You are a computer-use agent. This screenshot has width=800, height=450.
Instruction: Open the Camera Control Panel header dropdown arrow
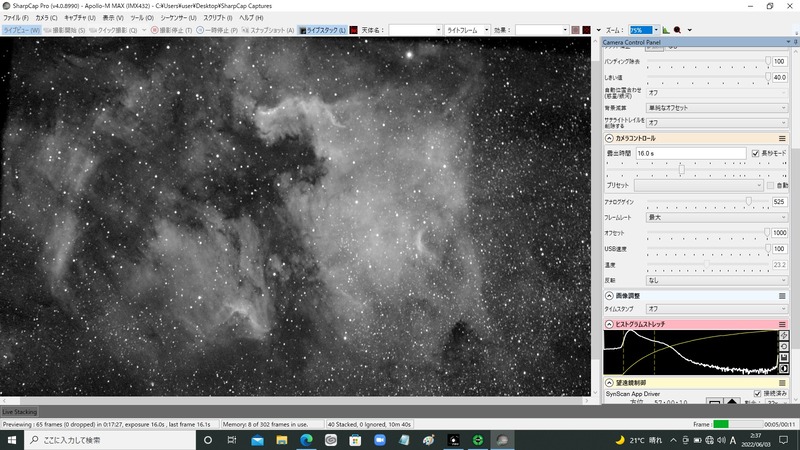coord(788,42)
